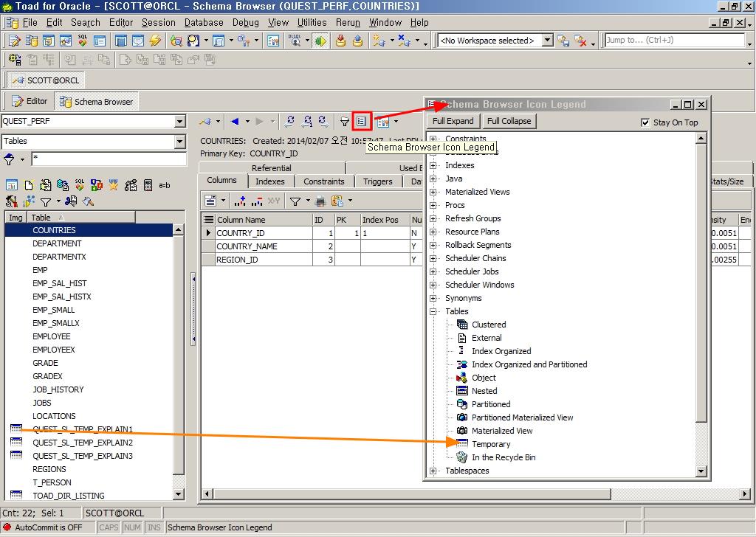The width and height of the screenshot is (756, 537).
Task: Open the Database menu
Action: [204, 22]
